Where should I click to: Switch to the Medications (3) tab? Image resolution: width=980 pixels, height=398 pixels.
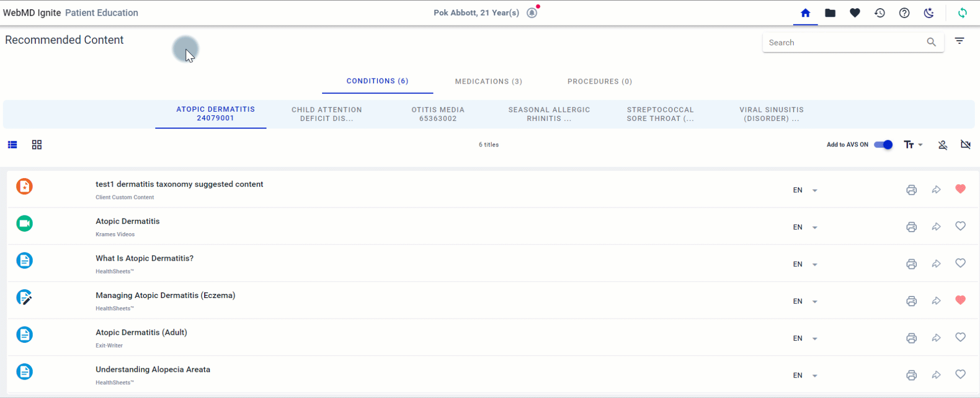tap(488, 82)
